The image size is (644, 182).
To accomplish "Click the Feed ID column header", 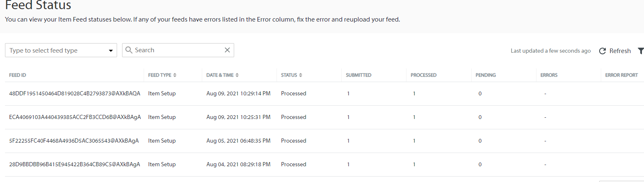I will point(18,75).
